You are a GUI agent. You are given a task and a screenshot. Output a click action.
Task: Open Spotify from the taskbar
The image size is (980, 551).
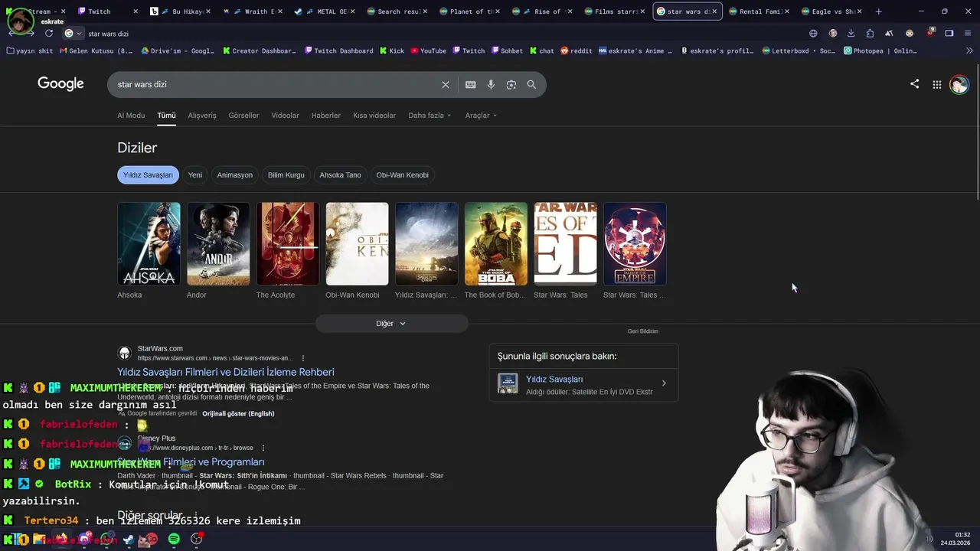point(174,540)
